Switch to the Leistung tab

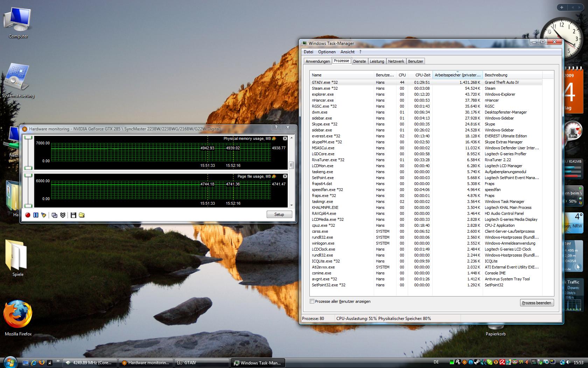(377, 61)
